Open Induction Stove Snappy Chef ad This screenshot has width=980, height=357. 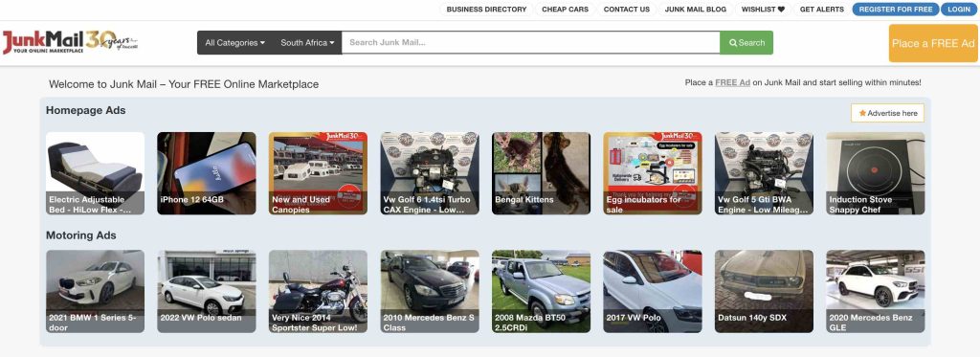pos(876,173)
